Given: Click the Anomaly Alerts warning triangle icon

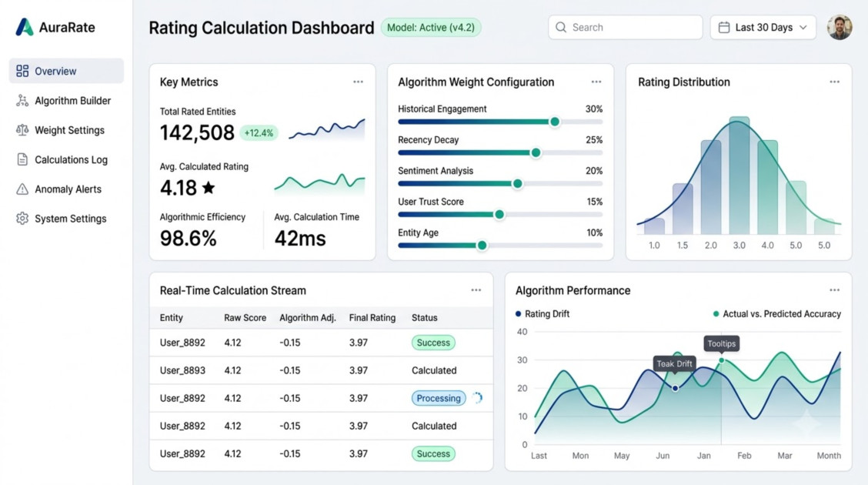Looking at the screenshot, I should pos(22,189).
